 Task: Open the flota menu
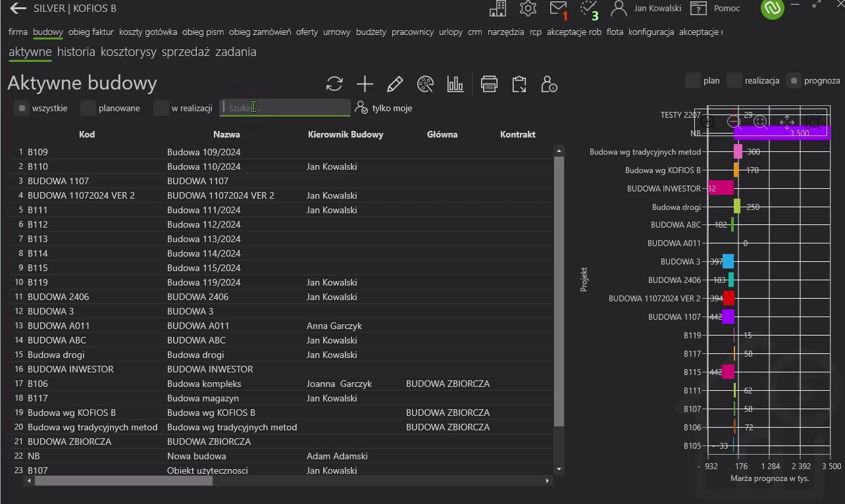point(615,32)
